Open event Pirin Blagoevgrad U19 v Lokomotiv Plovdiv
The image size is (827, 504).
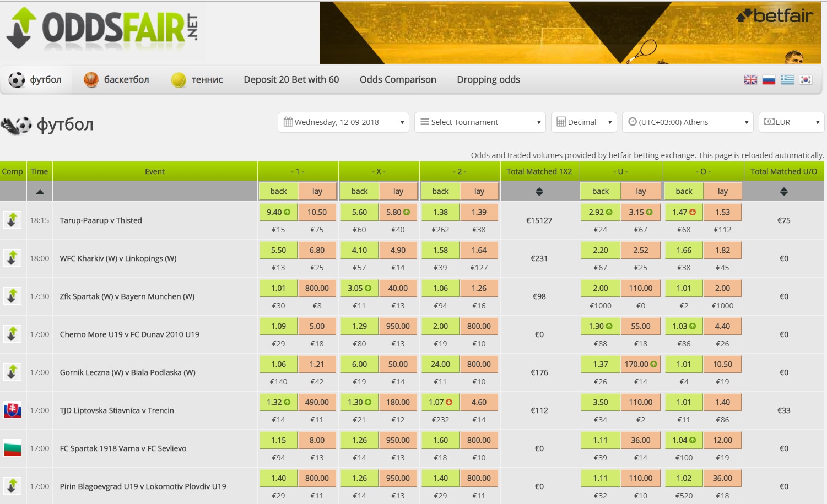(143, 486)
